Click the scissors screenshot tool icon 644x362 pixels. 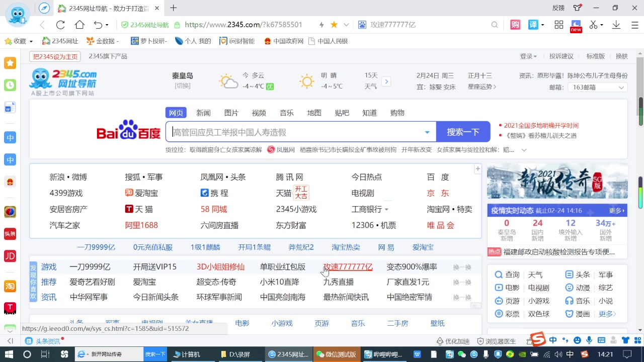[x=594, y=25]
